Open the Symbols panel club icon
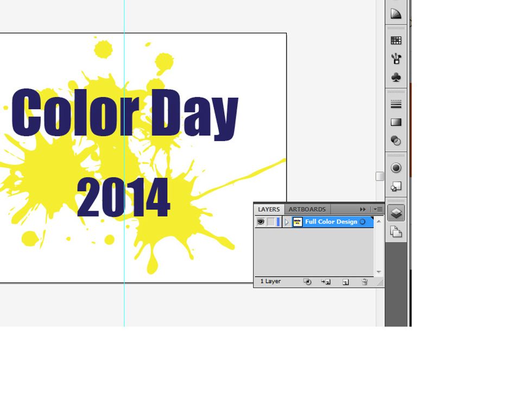 396,78
